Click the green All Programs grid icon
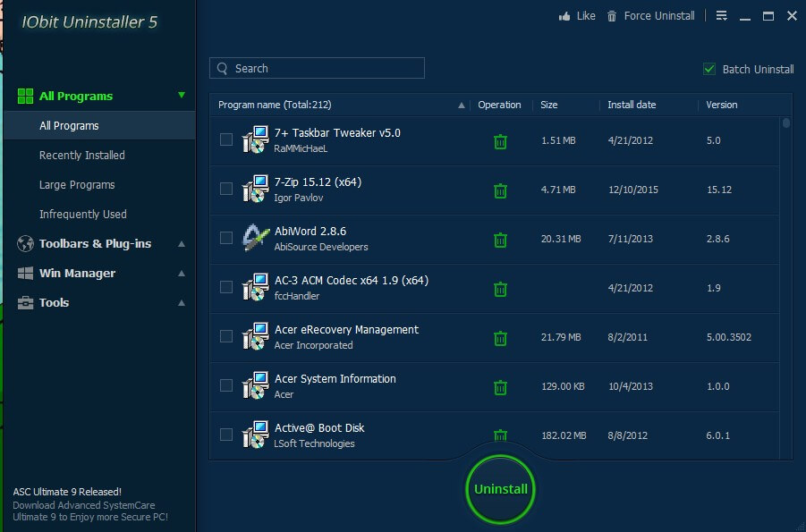 tap(25, 97)
